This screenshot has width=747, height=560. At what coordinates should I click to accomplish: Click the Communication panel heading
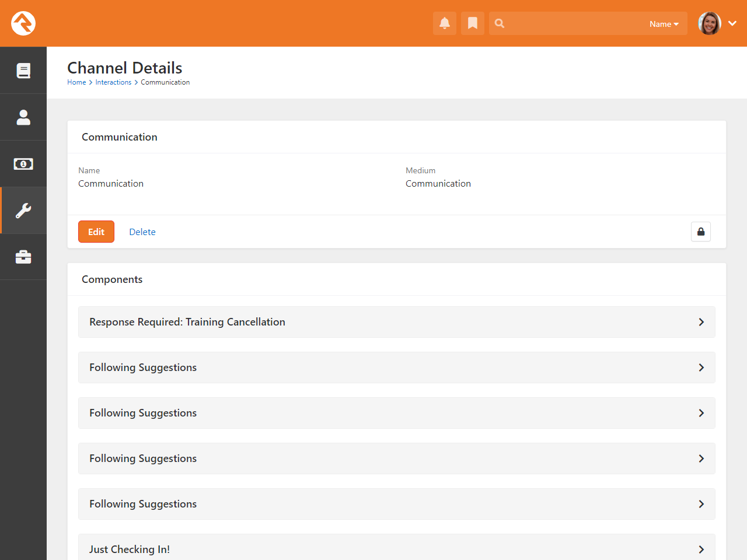click(x=120, y=137)
